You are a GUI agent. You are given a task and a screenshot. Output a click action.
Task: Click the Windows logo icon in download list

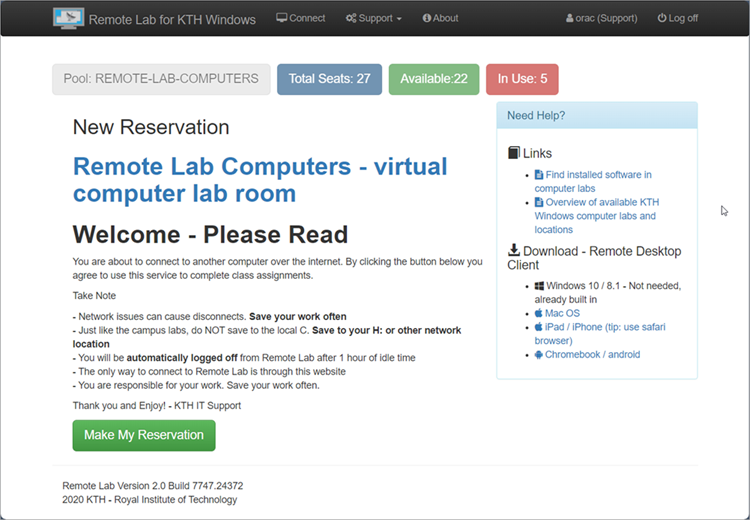coord(539,286)
